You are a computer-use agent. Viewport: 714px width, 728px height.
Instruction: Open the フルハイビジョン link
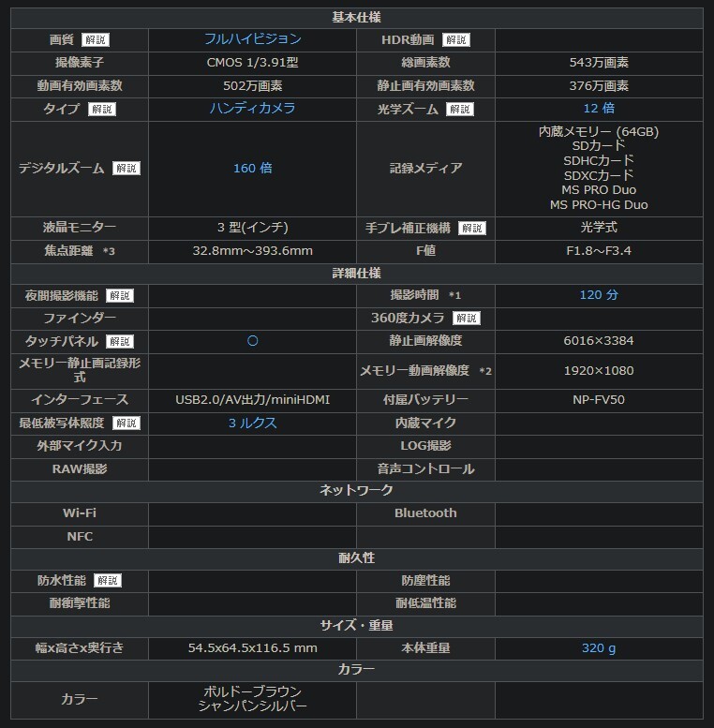(253, 39)
